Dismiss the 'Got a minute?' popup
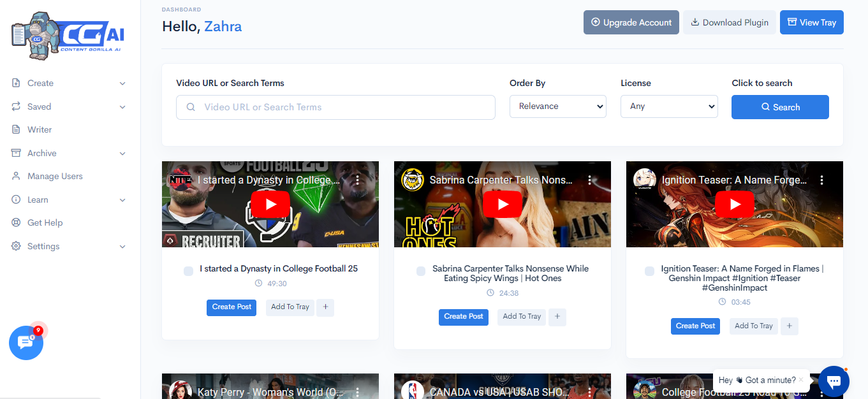Screen dimensions: 868x399 (x=801, y=379)
